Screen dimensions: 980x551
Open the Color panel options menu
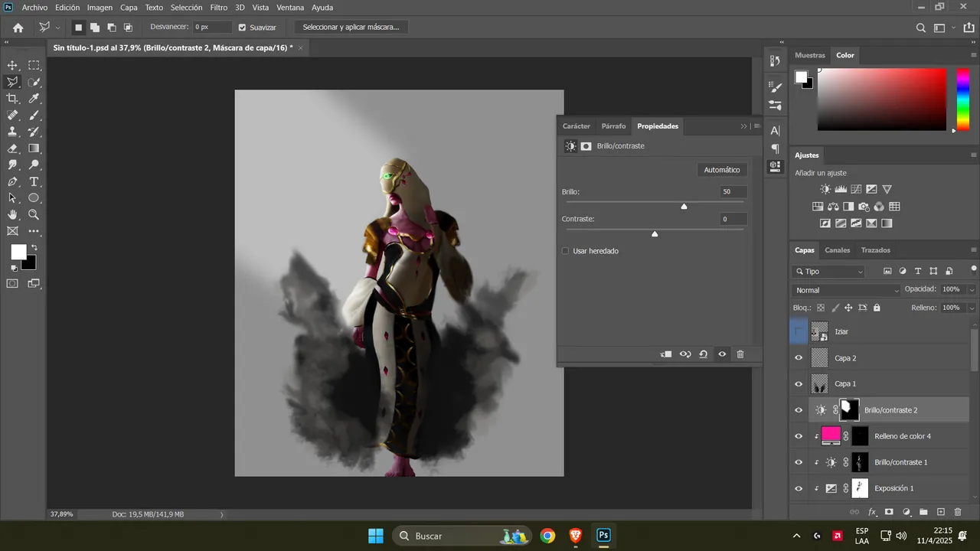(974, 55)
